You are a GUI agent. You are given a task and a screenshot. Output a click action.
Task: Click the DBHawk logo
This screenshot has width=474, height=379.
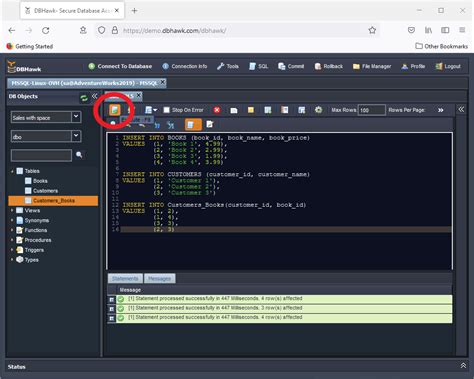(24, 67)
